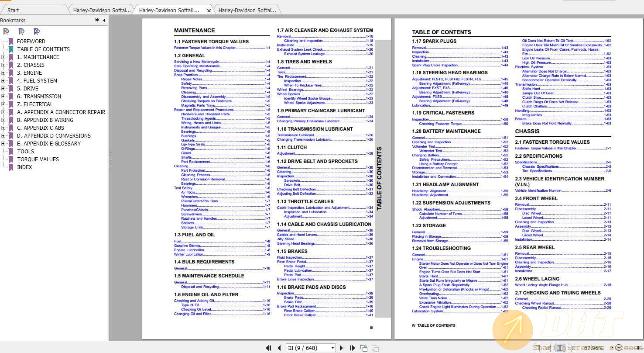This screenshot has height=353, width=644.
Task: Expand the 6. TRANSMISSION bookmark
Action: (3, 97)
